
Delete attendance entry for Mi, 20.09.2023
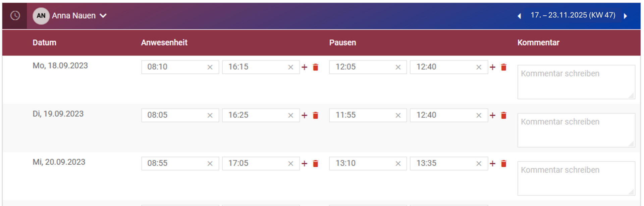pyautogui.click(x=316, y=164)
